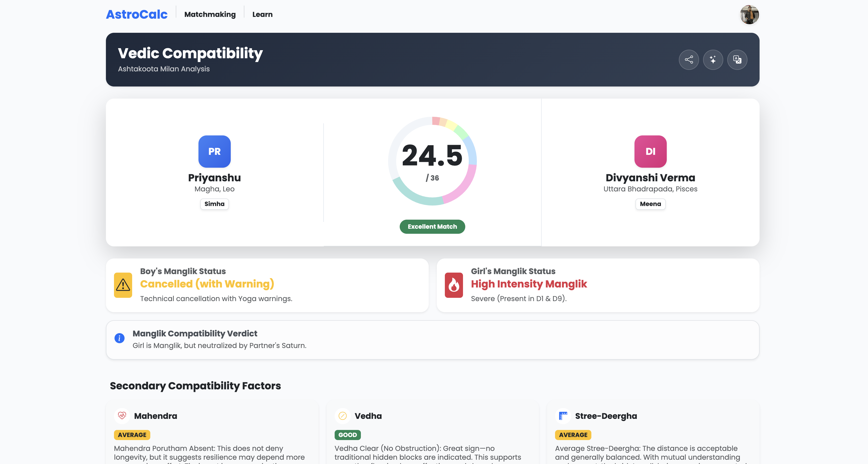Click the GOOD badge under Vedha
868x464 pixels.
point(347,435)
